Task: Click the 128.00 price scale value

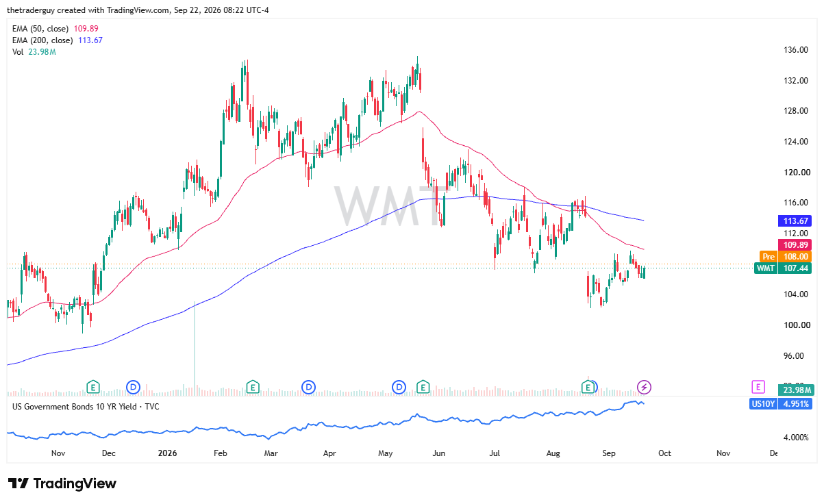Action: click(797, 111)
